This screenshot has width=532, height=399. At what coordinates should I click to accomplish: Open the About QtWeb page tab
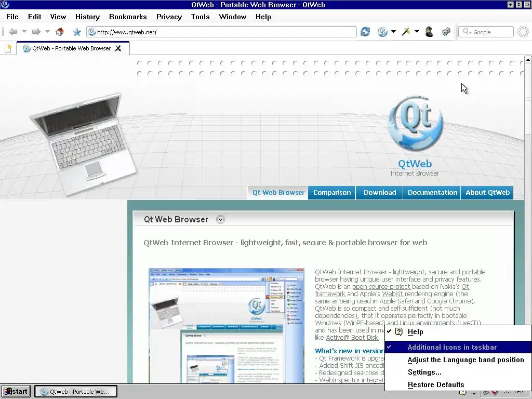click(x=487, y=192)
